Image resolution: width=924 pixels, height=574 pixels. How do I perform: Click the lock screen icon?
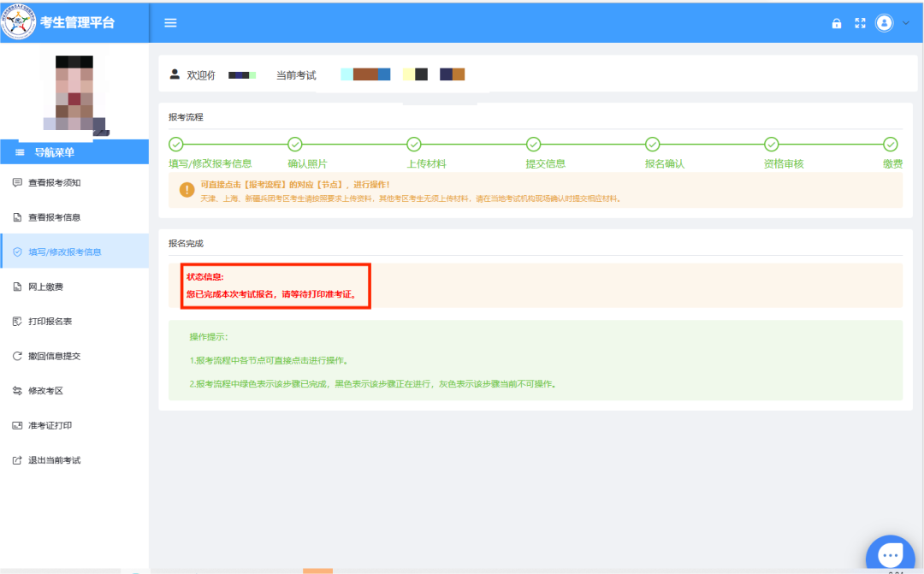pos(837,24)
